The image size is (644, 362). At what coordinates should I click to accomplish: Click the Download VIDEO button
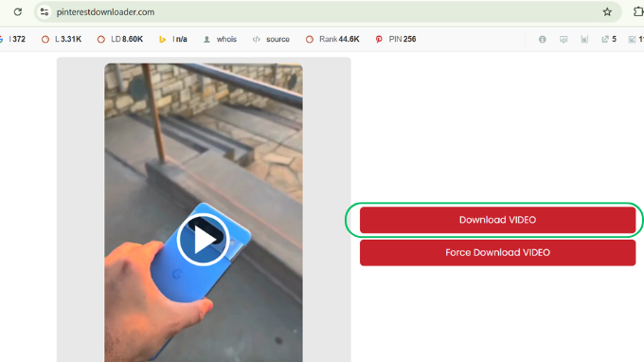(x=498, y=220)
